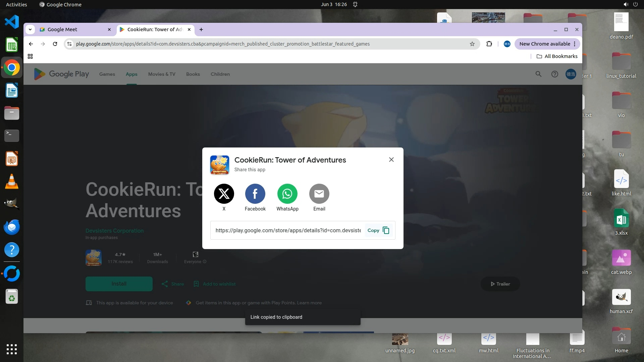Share the app via Email icon
Screen dimensions: 644x362
click(319, 194)
